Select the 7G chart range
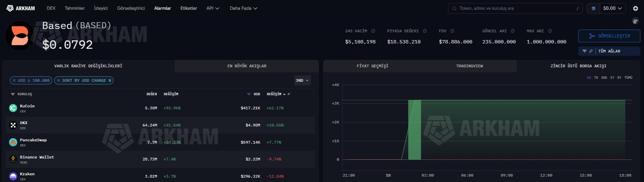The image size is (644, 182). [x=596, y=78]
